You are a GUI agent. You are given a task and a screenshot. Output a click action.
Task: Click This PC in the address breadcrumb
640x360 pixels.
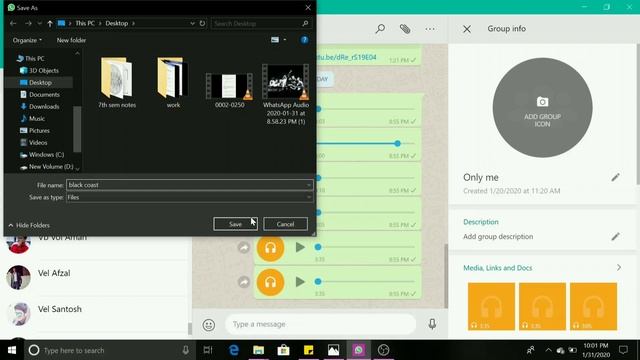[x=85, y=23]
